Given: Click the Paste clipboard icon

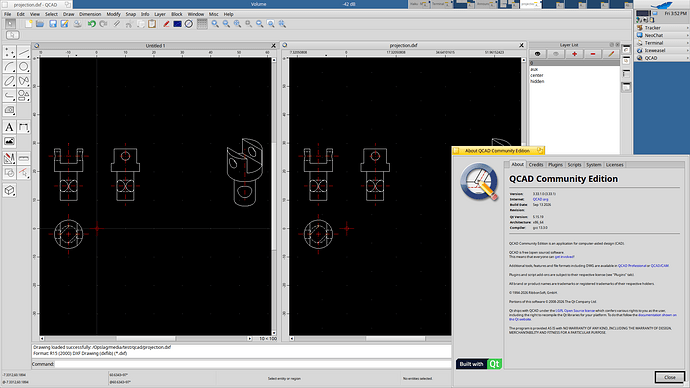Looking at the screenshot, I should click(x=152, y=24).
